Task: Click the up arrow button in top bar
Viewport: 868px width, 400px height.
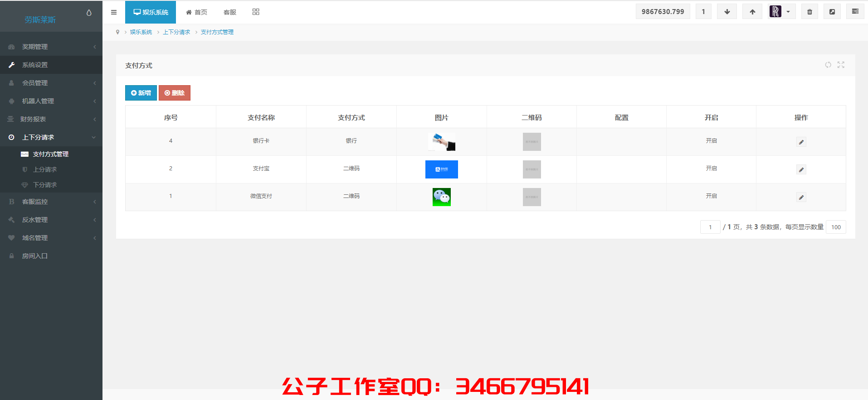Action: tap(752, 12)
